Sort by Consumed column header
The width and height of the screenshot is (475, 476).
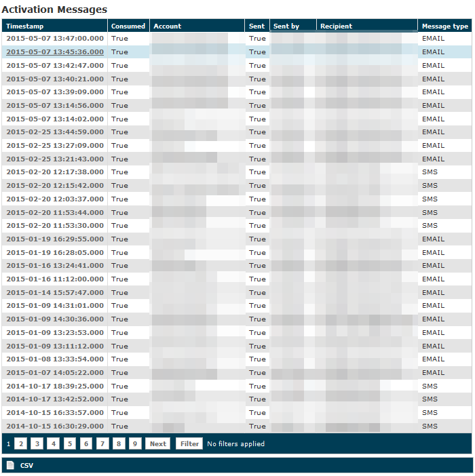(128, 26)
